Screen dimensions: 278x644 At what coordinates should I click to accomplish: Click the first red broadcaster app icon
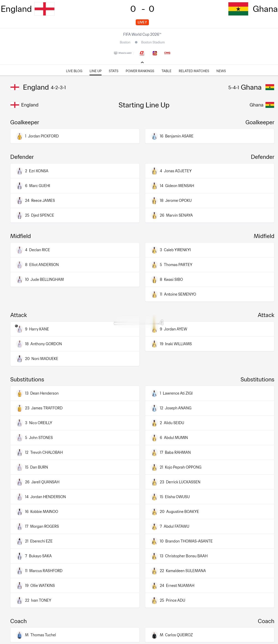coord(142,53)
